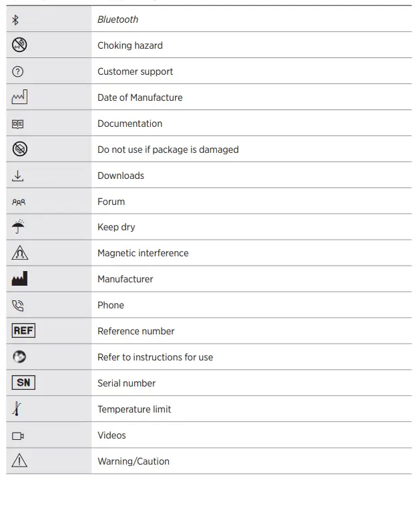420x514 pixels.
Task: Click the damaged package warning icon
Action: pos(19,149)
